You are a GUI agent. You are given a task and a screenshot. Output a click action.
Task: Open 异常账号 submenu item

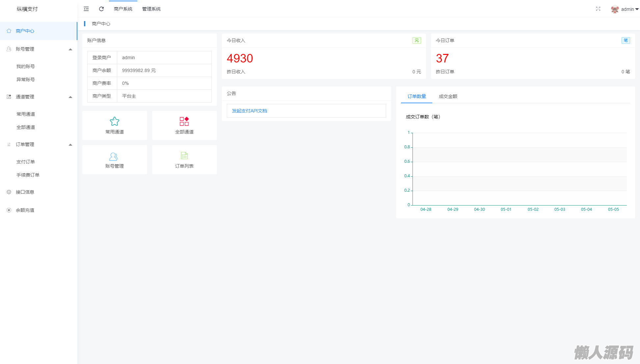pyautogui.click(x=26, y=80)
